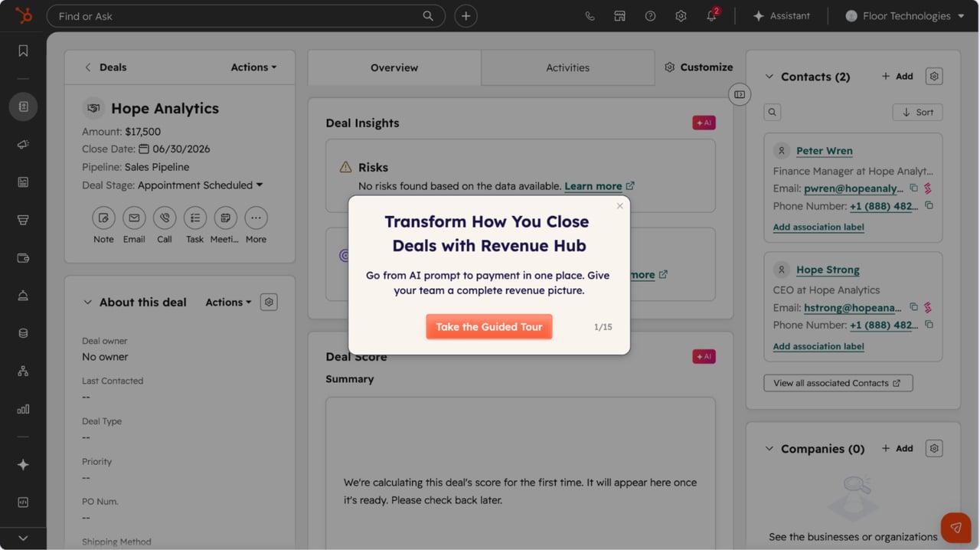This screenshot has width=980, height=550.
Task: Switch to the Overview tab
Action: point(394,67)
